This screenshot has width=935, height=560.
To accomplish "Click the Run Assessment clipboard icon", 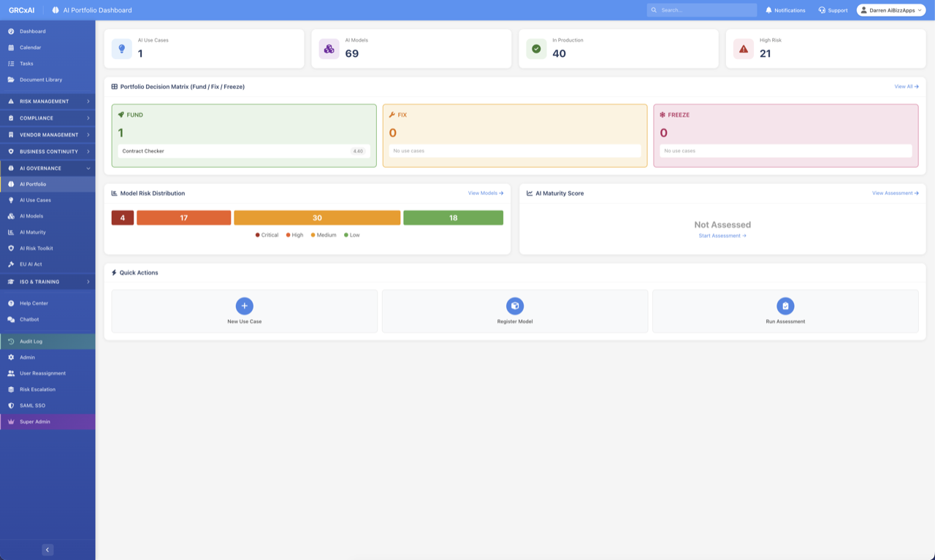I will [785, 306].
